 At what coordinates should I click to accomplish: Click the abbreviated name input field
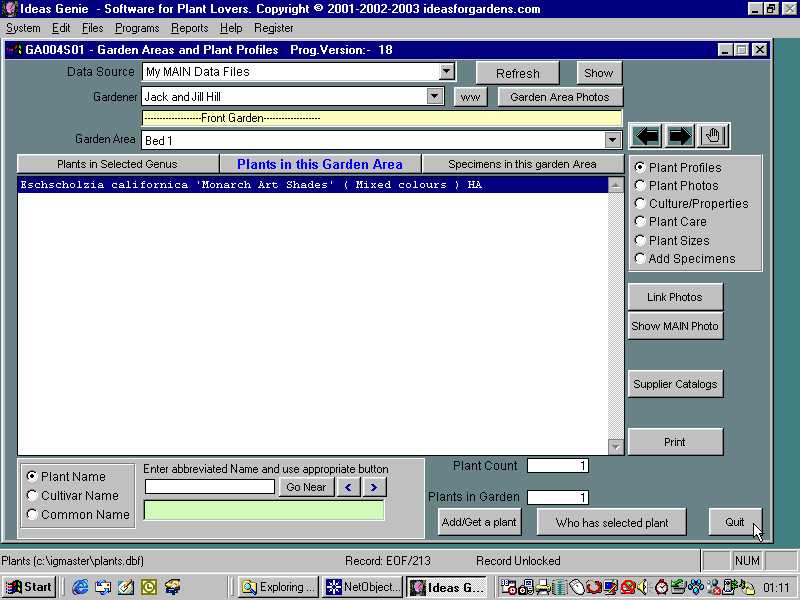(x=209, y=487)
